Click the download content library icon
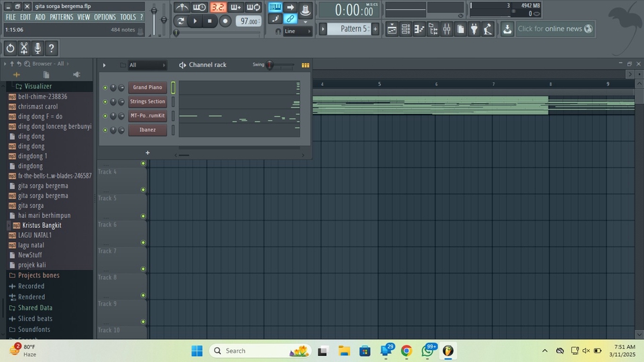Screen dimensions: 644x362 click(x=507, y=29)
